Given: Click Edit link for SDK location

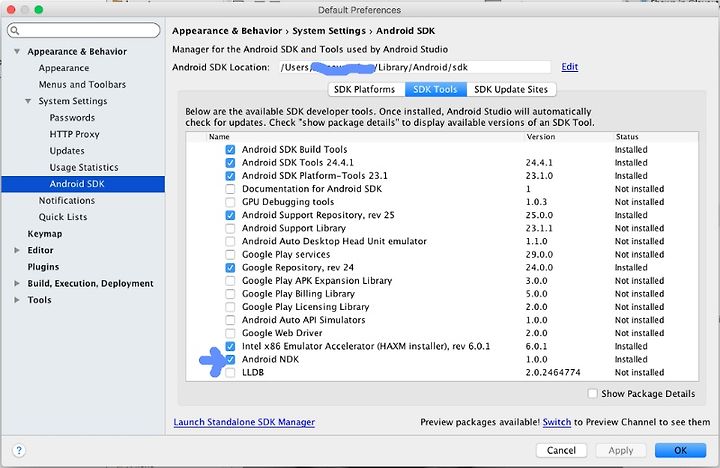Looking at the screenshot, I should (569, 67).
